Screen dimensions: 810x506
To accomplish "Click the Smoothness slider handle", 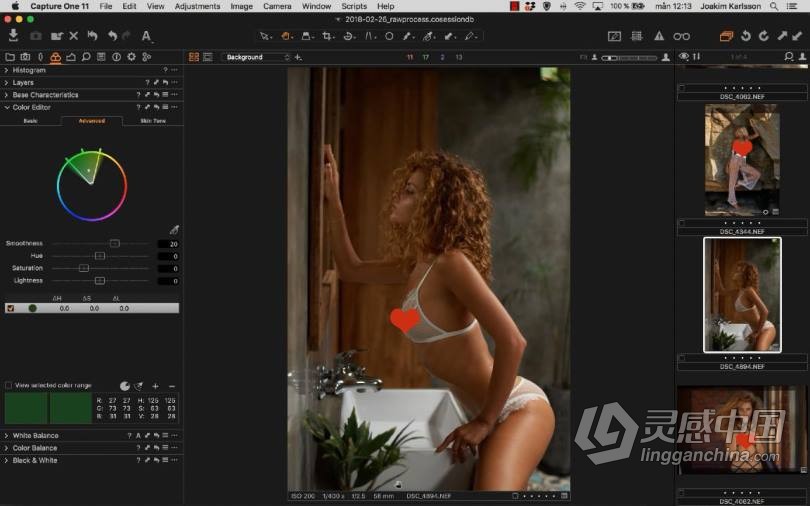I will point(115,243).
